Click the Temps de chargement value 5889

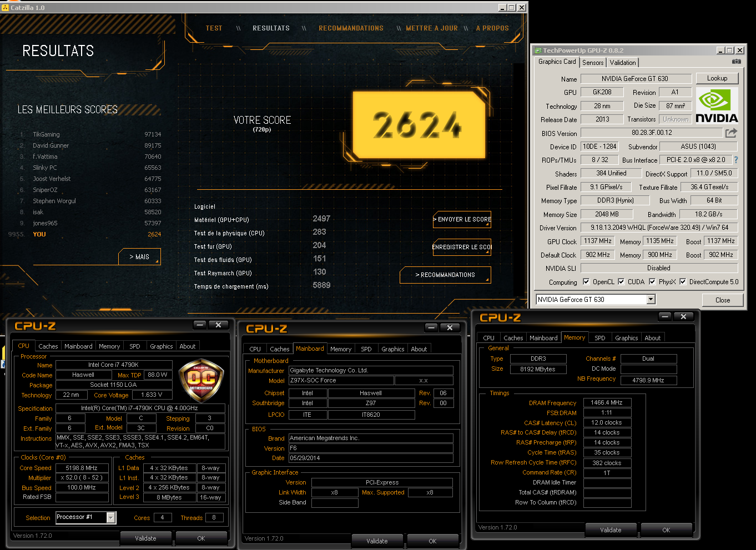point(321,285)
